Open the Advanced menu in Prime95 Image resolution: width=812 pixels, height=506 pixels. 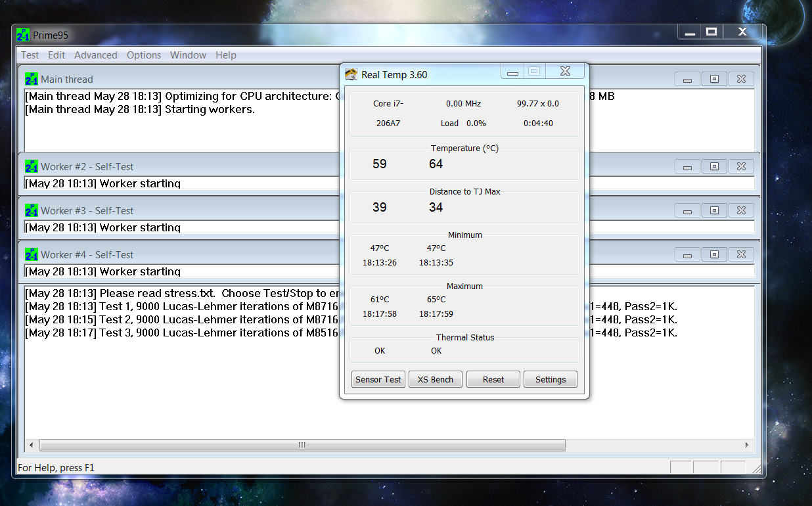96,55
